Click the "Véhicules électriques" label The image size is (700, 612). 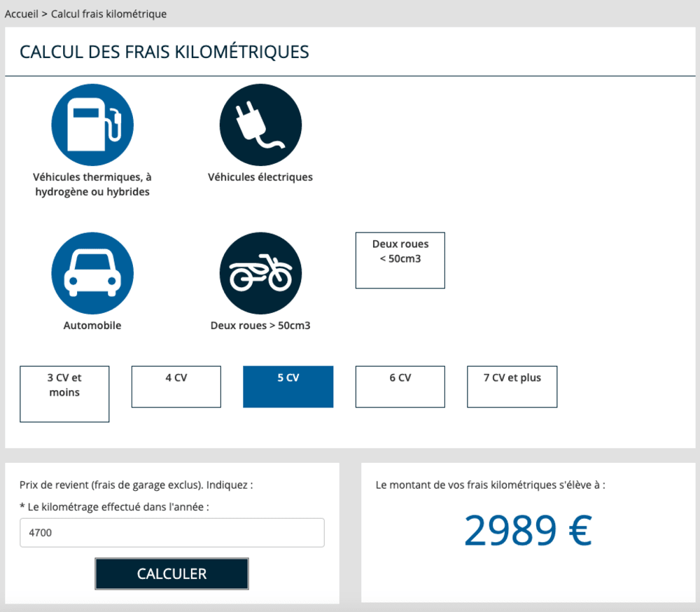tap(260, 176)
